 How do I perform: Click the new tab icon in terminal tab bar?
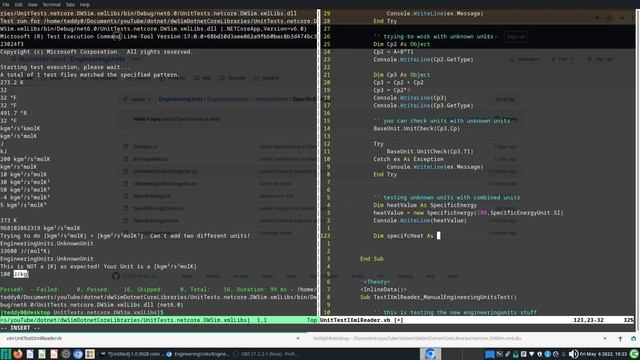(620, 338)
